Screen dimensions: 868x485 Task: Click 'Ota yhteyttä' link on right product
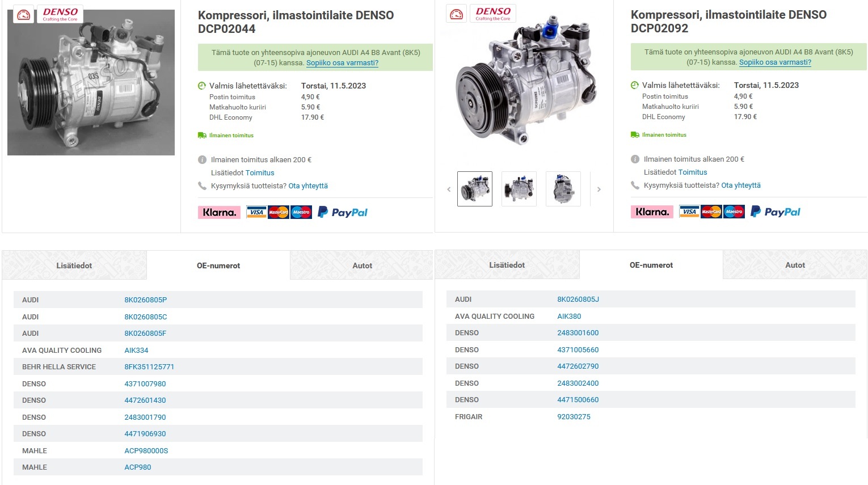(x=740, y=185)
